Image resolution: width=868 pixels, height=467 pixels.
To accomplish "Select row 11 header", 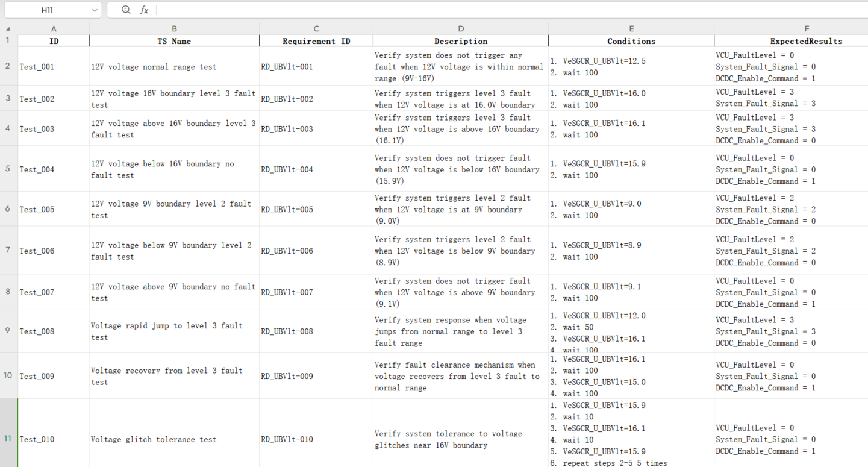I will pos(8,439).
